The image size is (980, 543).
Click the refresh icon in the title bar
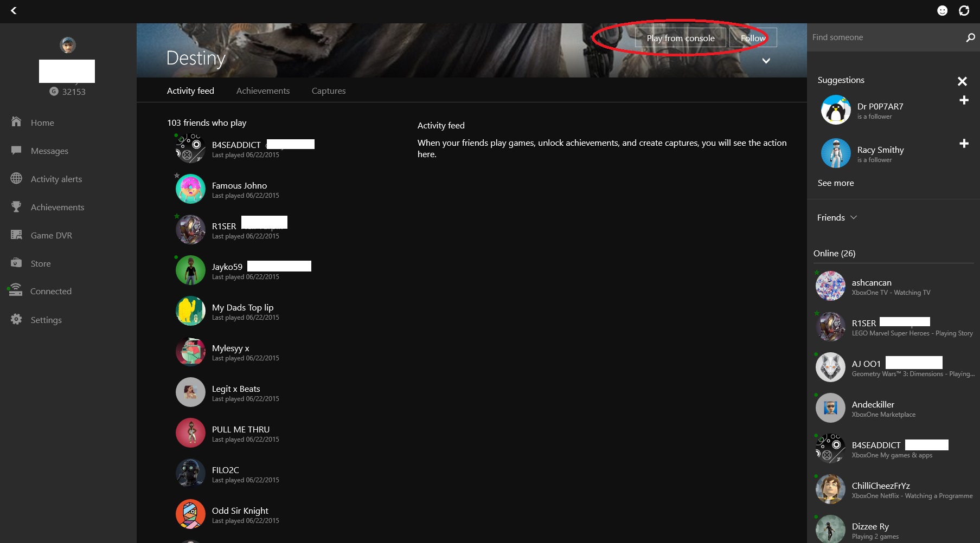coord(964,11)
